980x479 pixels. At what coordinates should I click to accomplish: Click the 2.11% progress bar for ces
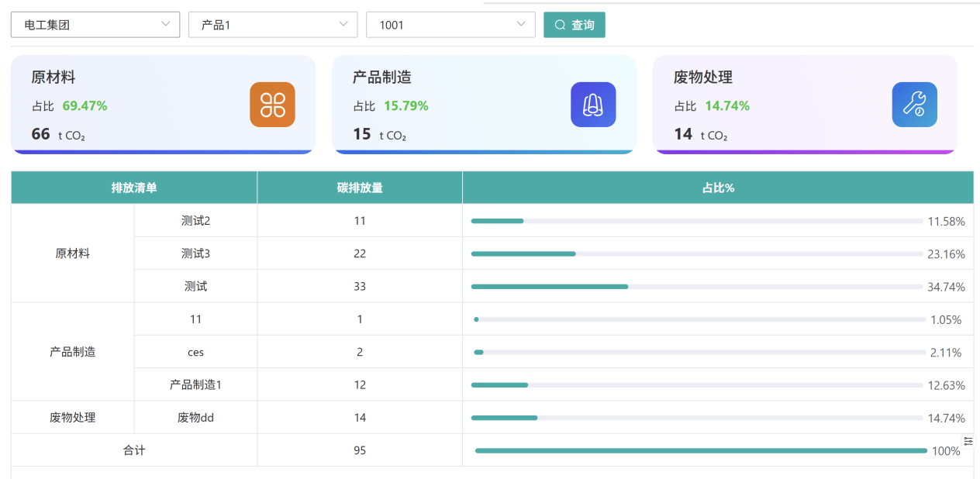click(x=700, y=352)
